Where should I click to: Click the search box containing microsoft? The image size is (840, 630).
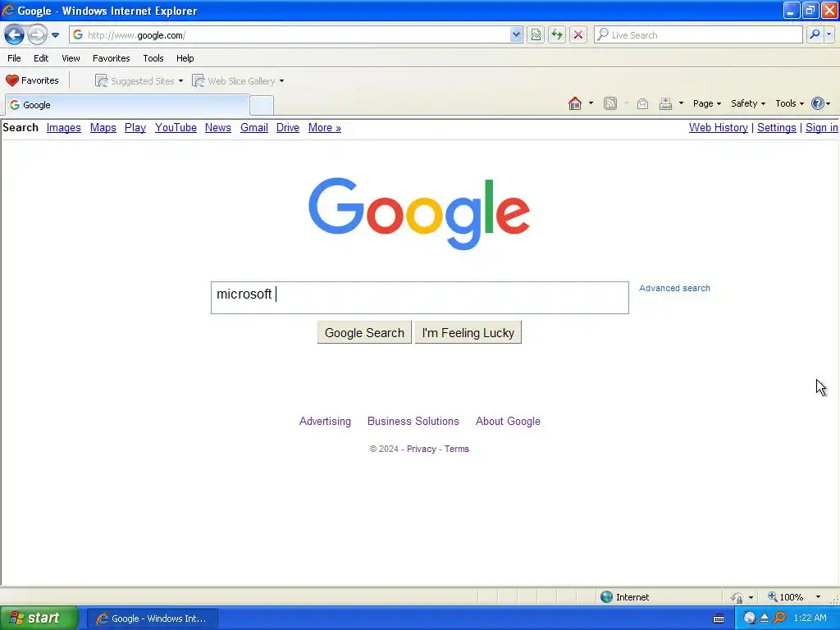[x=419, y=298]
